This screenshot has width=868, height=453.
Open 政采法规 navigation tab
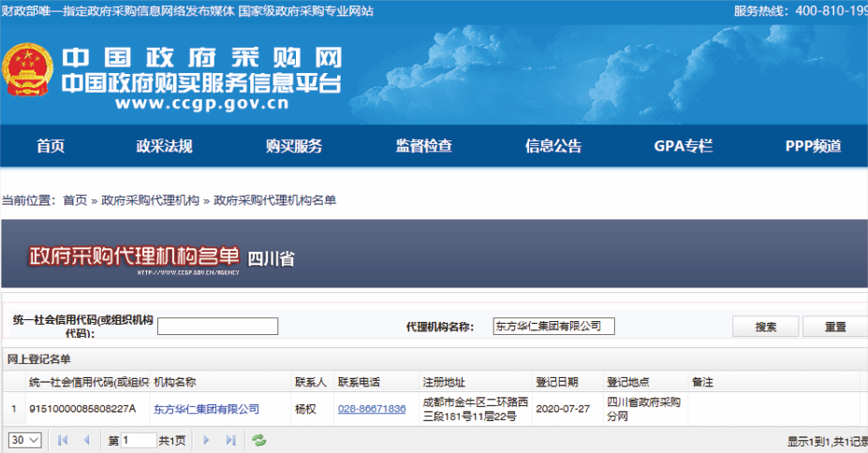click(164, 146)
